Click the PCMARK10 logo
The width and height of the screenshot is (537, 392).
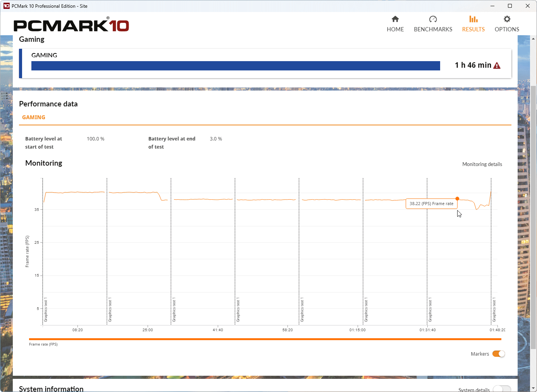click(x=71, y=25)
